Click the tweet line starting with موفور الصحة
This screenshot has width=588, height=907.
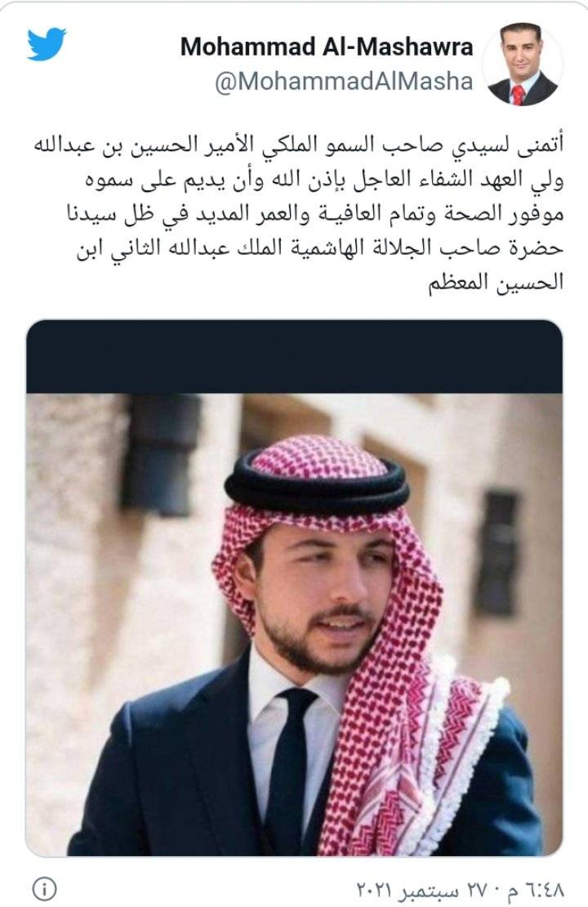(315, 213)
